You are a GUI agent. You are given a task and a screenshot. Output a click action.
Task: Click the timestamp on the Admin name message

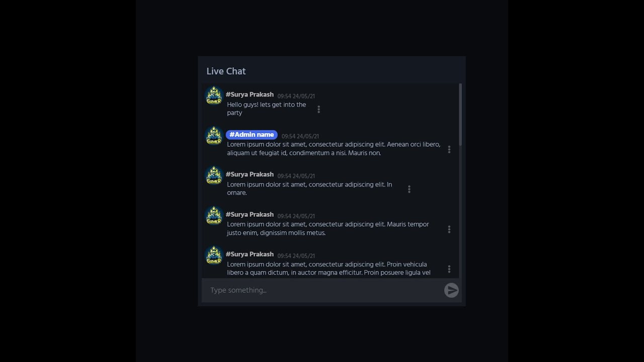pyautogui.click(x=300, y=136)
